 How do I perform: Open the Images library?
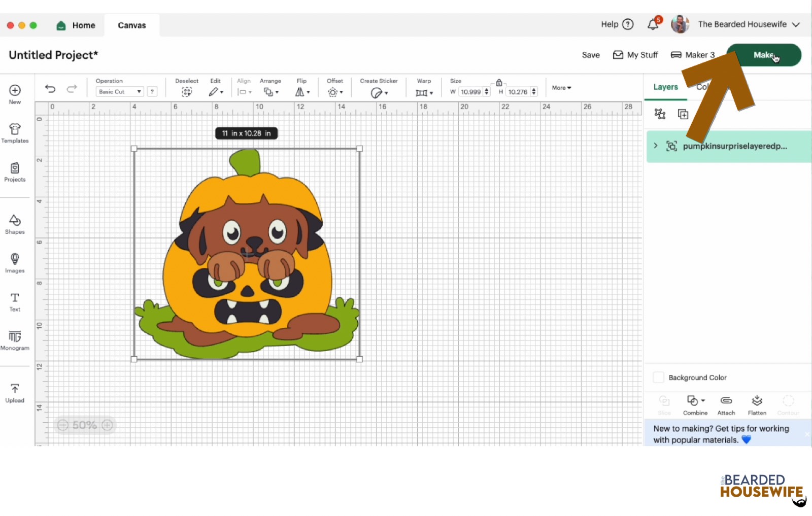pos(15,263)
